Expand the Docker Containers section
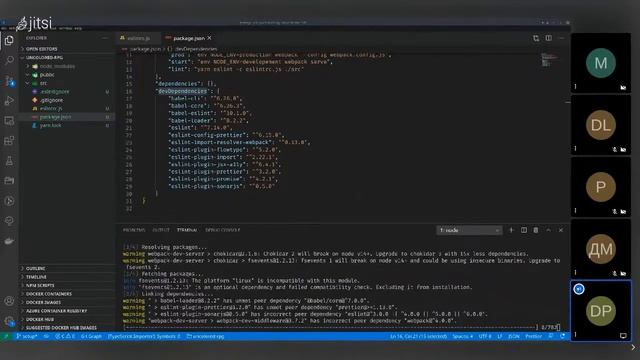Viewport: 640px width, 360px height. coord(67,294)
